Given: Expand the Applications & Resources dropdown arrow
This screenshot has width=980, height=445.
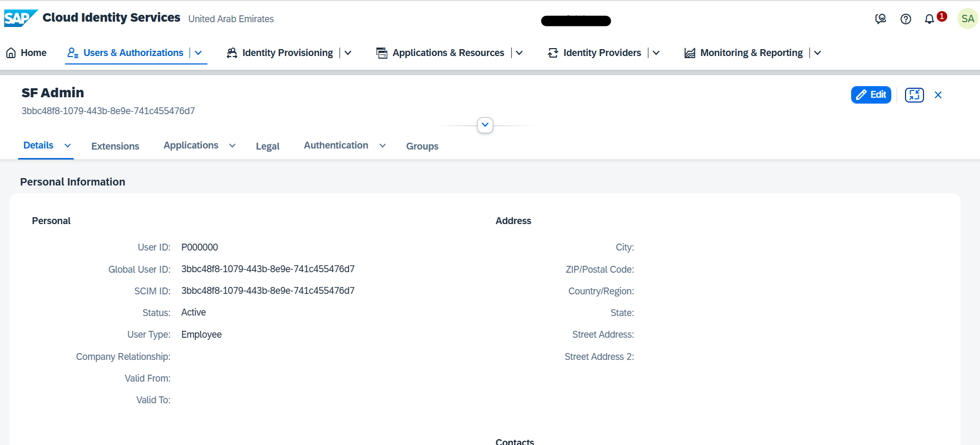Looking at the screenshot, I should (x=519, y=53).
